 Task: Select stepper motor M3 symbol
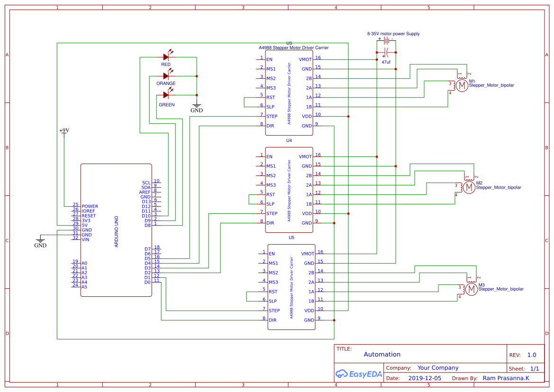(x=472, y=289)
